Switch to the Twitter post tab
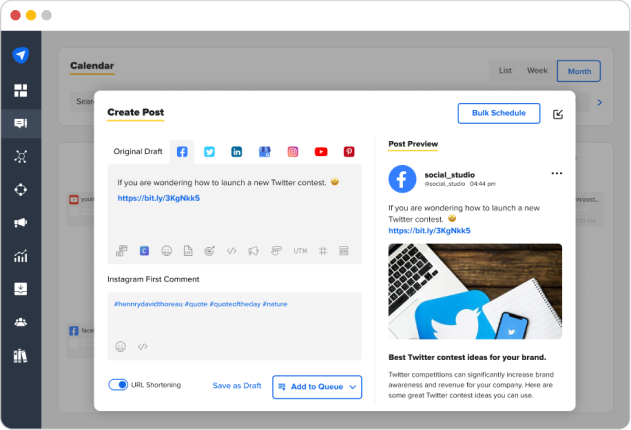This screenshot has width=631, height=430. (209, 152)
